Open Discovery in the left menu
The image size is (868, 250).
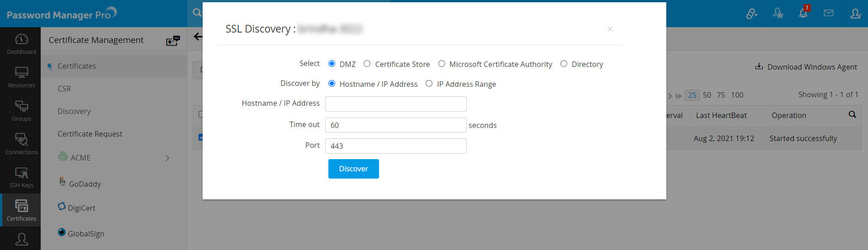(74, 111)
